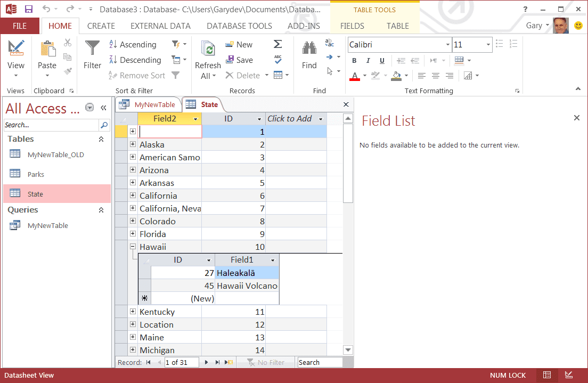Toggle italic formatting
Viewport: 588px width, 383px height.
(368, 60)
